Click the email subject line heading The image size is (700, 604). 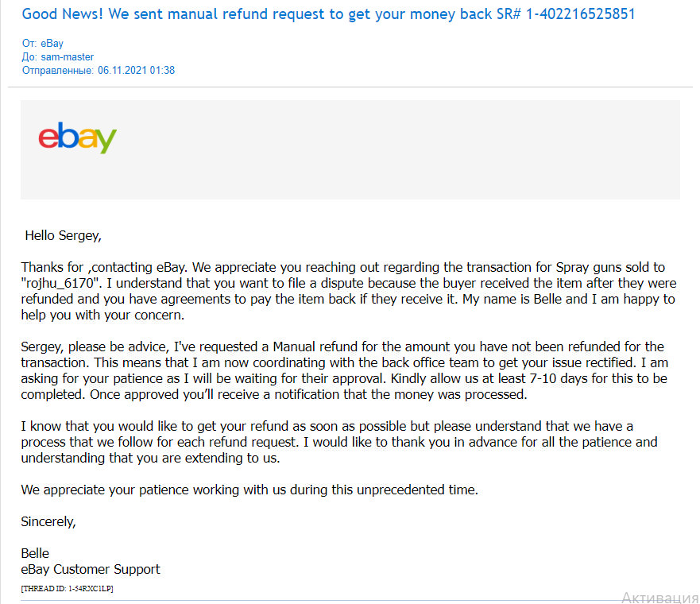click(328, 14)
